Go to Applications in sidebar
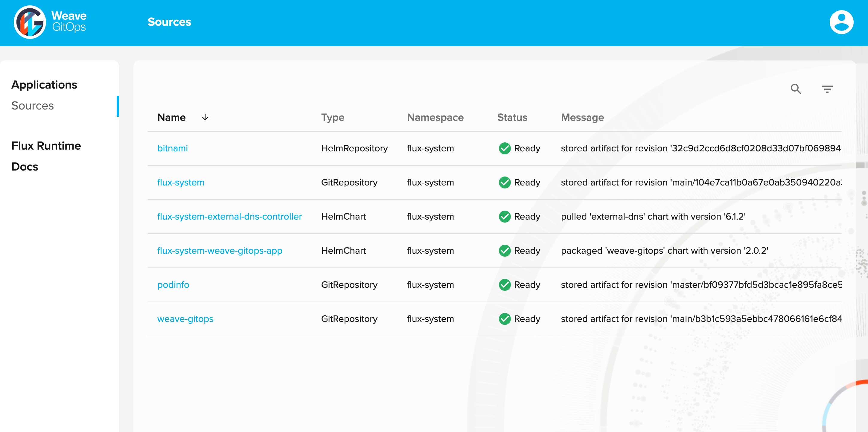This screenshot has width=868, height=432. 44,85
